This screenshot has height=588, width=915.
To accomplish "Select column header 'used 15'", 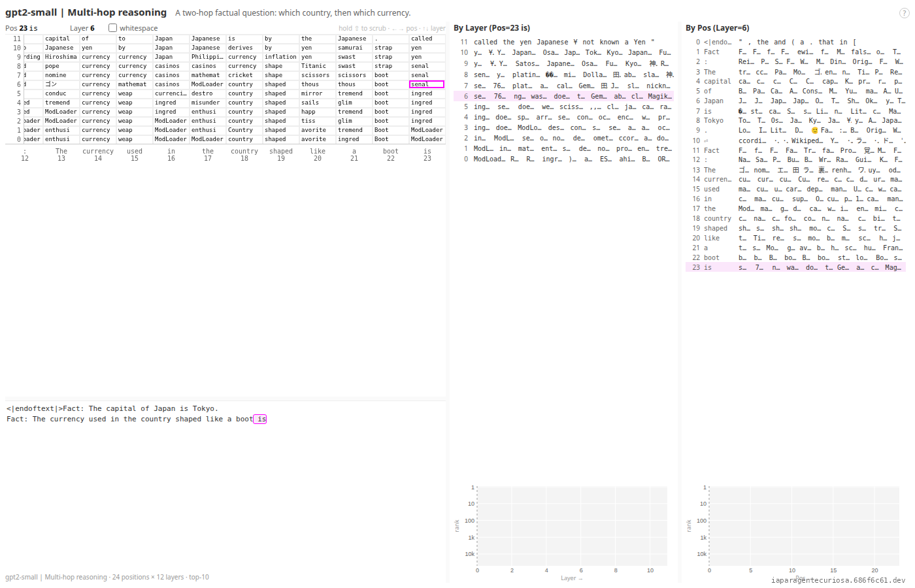I will click(135, 154).
